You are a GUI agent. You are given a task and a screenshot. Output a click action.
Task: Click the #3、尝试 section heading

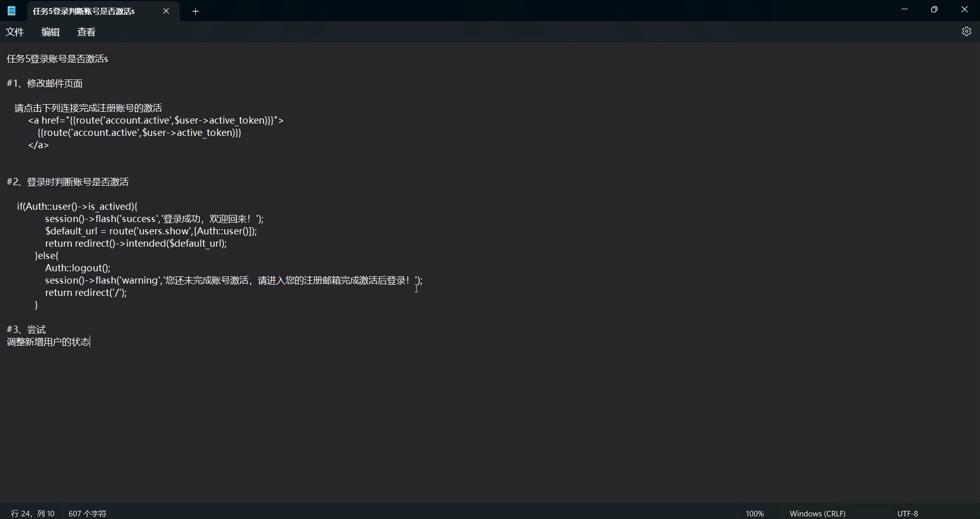[x=28, y=329]
